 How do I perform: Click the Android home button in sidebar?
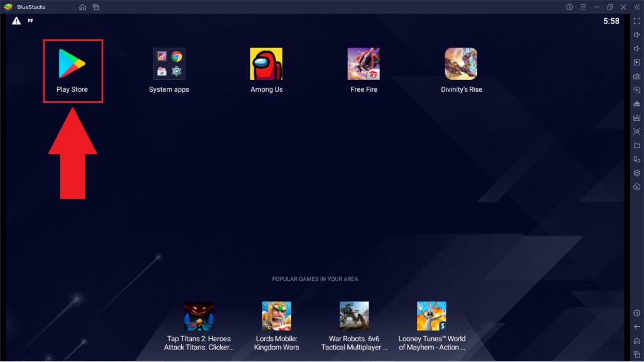point(636,341)
